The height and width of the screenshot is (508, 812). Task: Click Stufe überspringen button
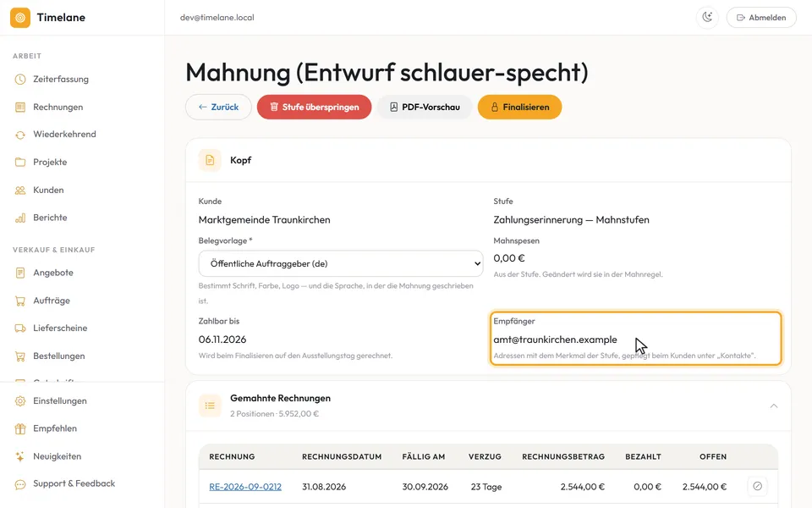(x=315, y=108)
